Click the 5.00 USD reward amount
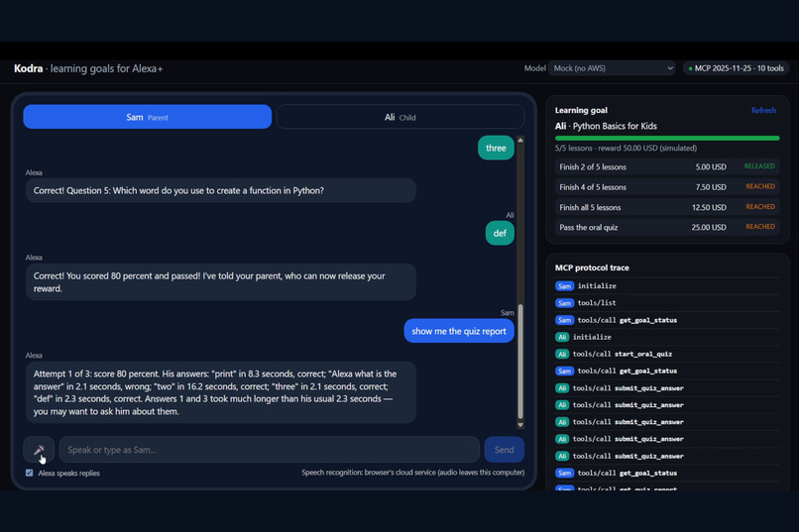The width and height of the screenshot is (799, 532). coord(711,167)
